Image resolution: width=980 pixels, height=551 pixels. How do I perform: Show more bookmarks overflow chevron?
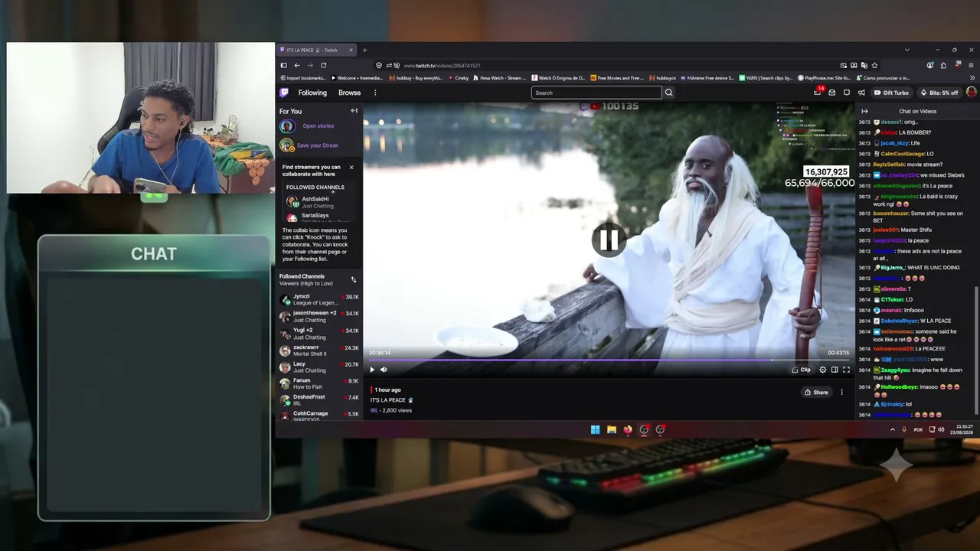tap(972, 77)
